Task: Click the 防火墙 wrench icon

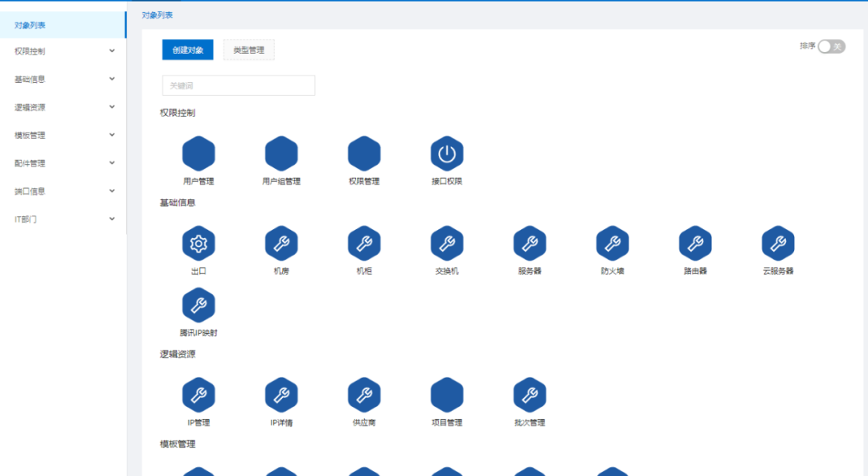Action: tap(612, 244)
